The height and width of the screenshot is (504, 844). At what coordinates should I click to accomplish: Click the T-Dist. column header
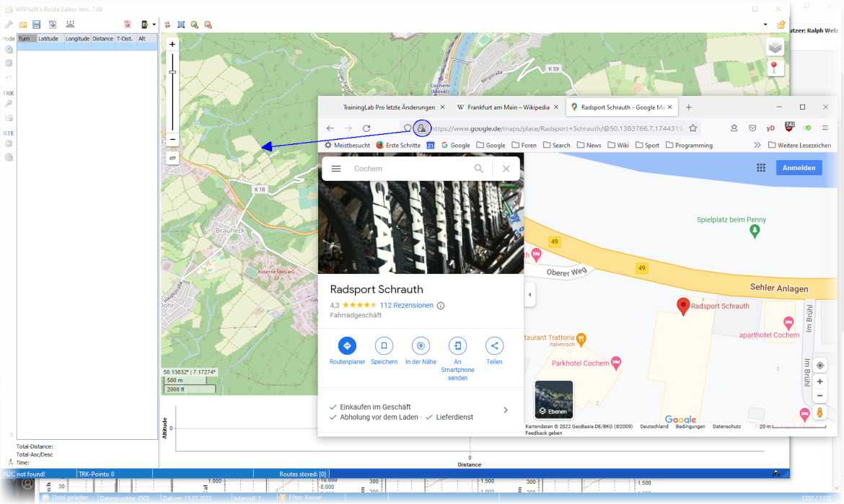click(x=126, y=39)
